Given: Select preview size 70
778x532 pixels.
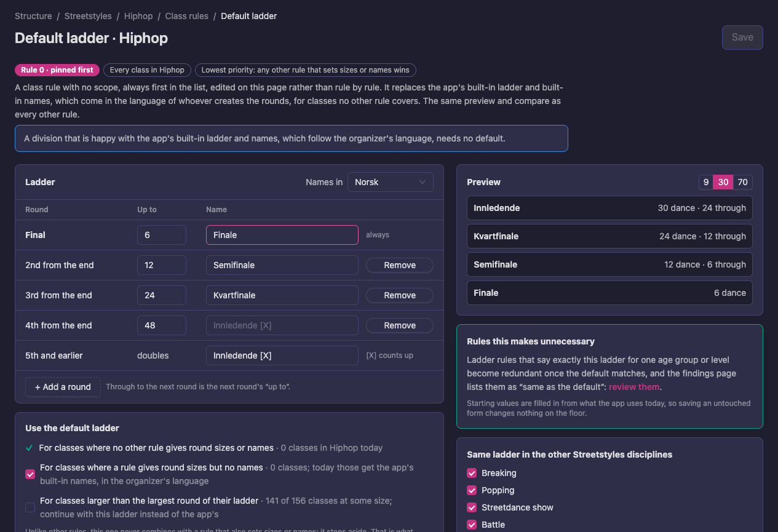Looking at the screenshot, I should coord(743,182).
